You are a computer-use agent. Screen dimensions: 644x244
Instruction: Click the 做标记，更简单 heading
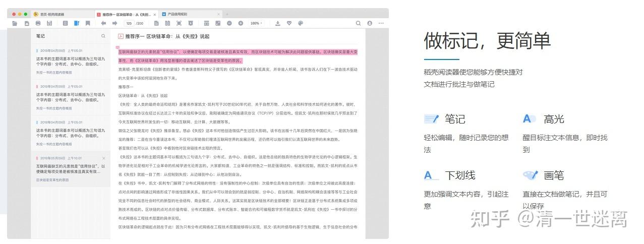point(487,41)
